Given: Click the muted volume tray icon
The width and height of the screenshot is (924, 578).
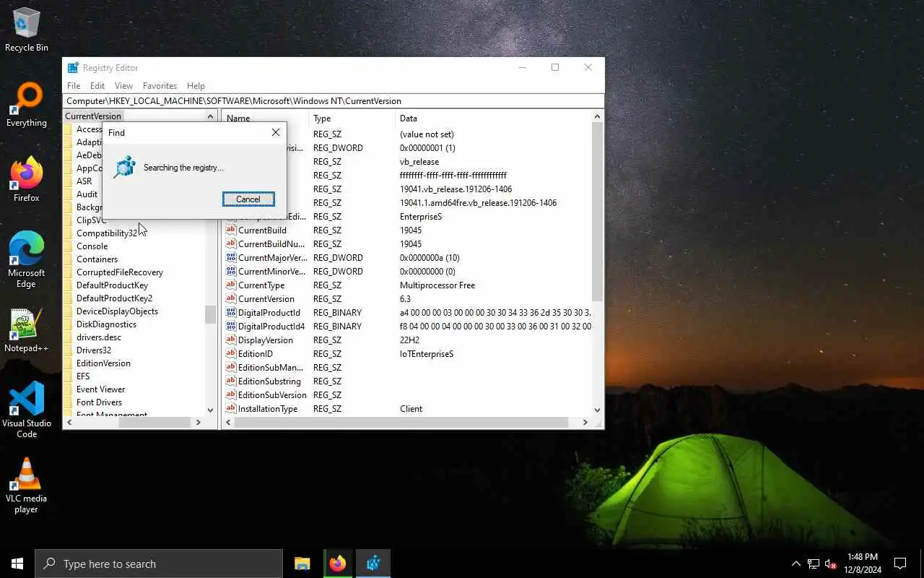Looking at the screenshot, I should pyautogui.click(x=831, y=564).
